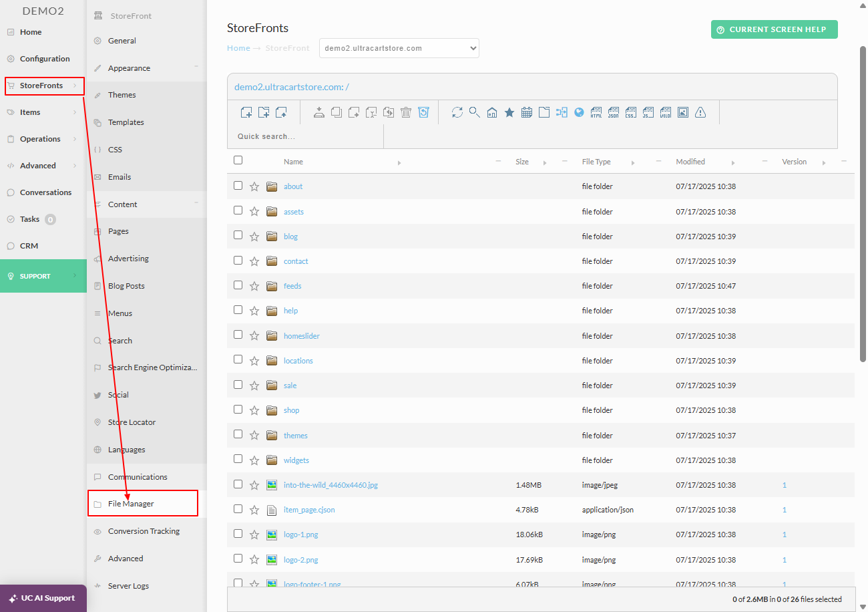Open the demo2.ultracartstore.com storefront dropdown
Screen dimensions: 868x612
(399, 48)
